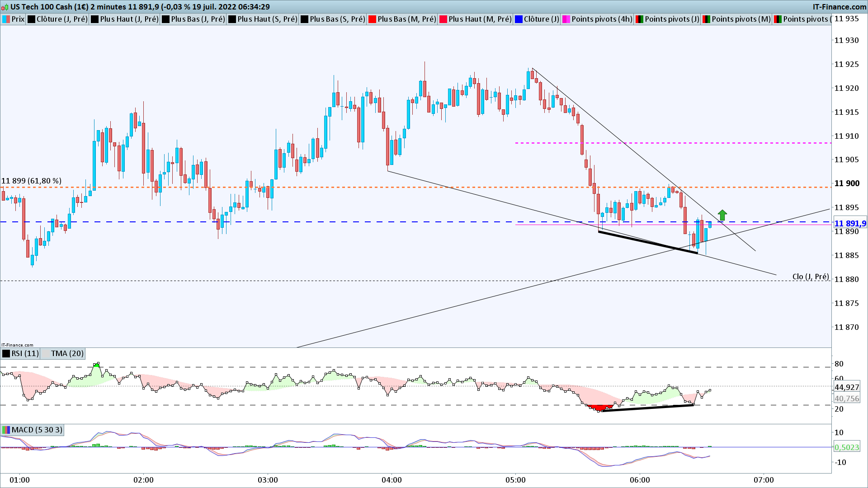Click the IT-Finance.com link in title bar

(839, 7)
